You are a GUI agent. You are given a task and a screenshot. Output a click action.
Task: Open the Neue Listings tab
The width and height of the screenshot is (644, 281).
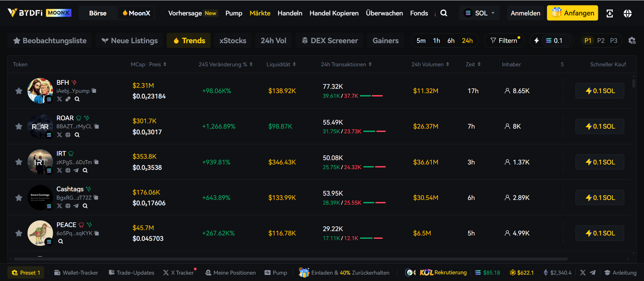(x=129, y=41)
